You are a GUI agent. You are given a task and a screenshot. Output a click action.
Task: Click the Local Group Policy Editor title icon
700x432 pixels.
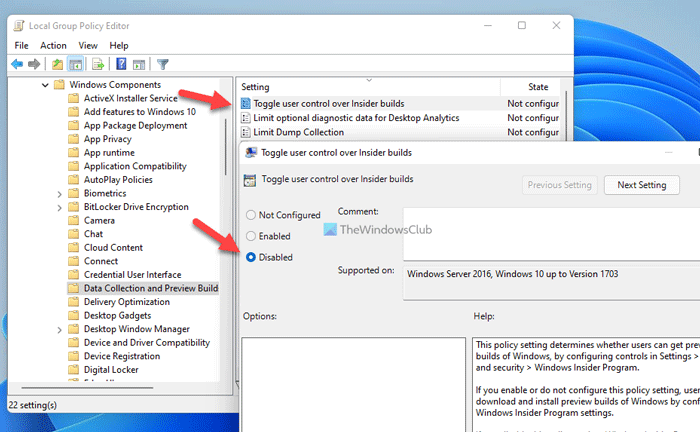[x=19, y=26]
